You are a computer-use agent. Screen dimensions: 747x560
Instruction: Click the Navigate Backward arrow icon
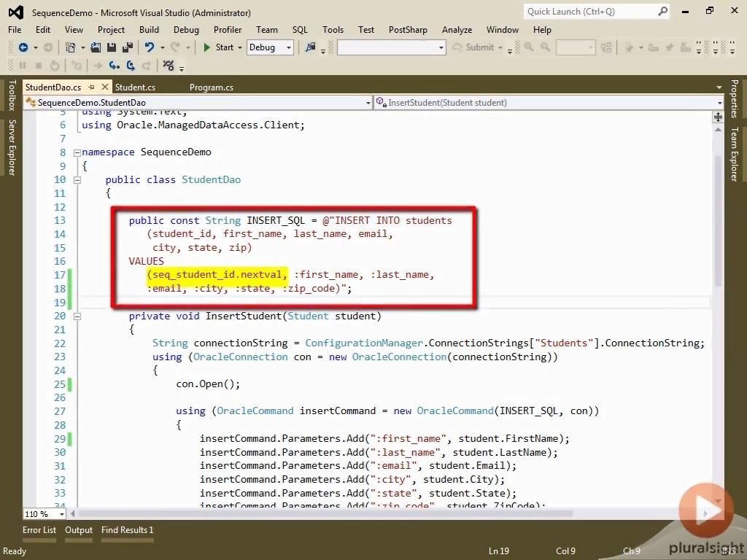[23, 47]
